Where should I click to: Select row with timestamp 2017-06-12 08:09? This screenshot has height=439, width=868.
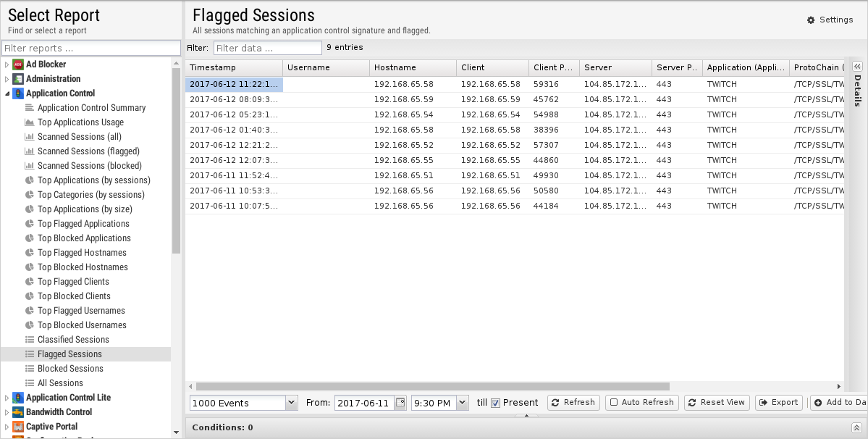pos(515,100)
